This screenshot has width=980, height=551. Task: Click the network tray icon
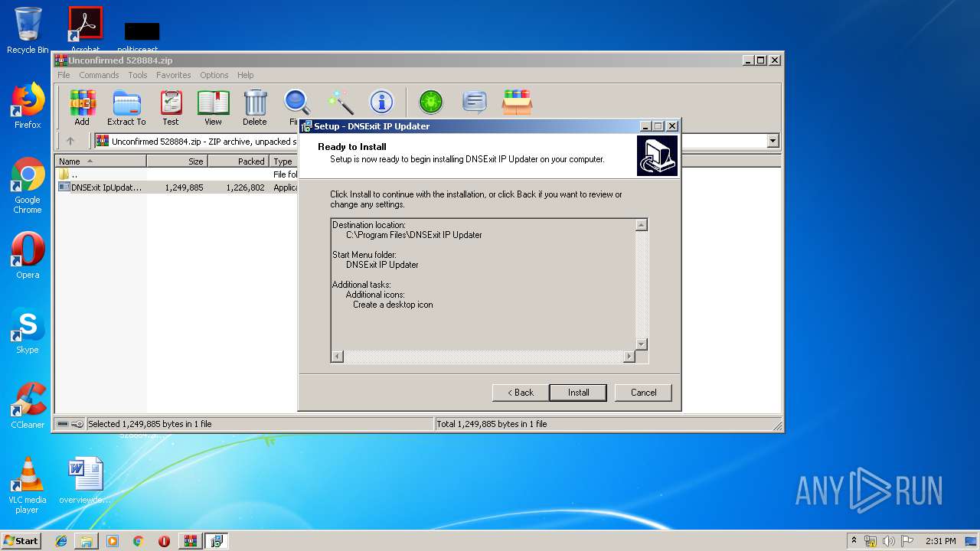[x=871, y=541]
